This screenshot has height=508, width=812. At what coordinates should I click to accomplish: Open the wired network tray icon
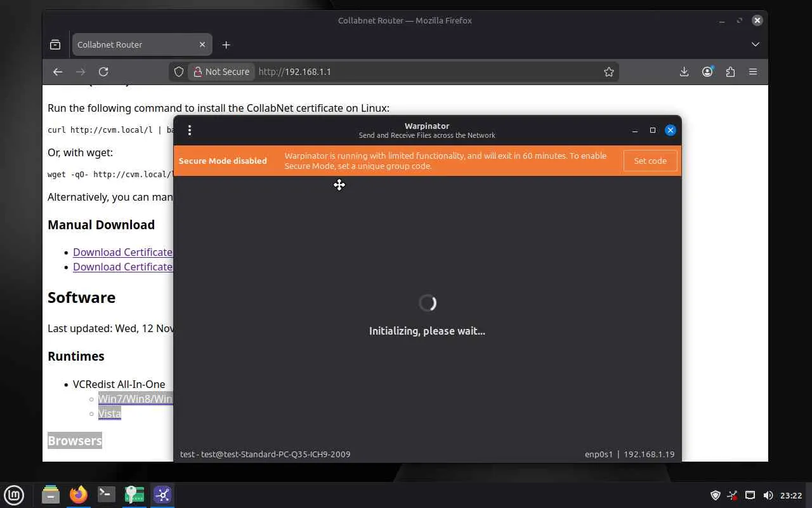pyautogui.click(x=750, y=495)
